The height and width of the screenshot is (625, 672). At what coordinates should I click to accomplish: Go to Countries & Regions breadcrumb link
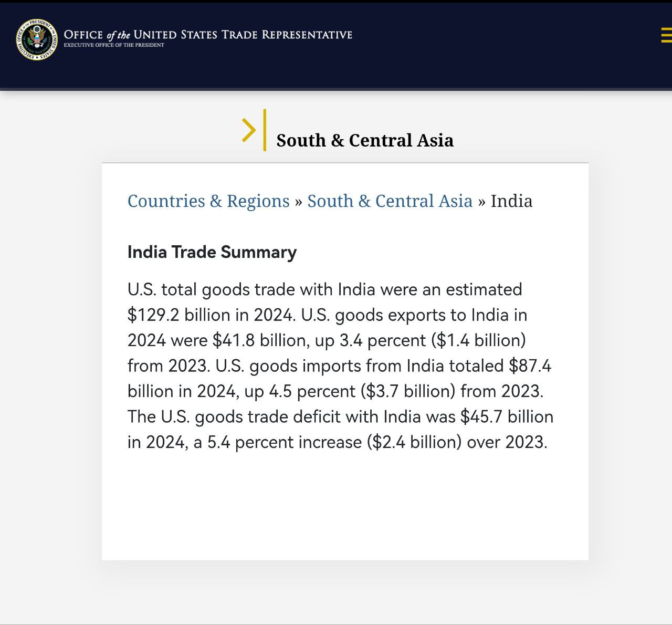pos(208,201)
